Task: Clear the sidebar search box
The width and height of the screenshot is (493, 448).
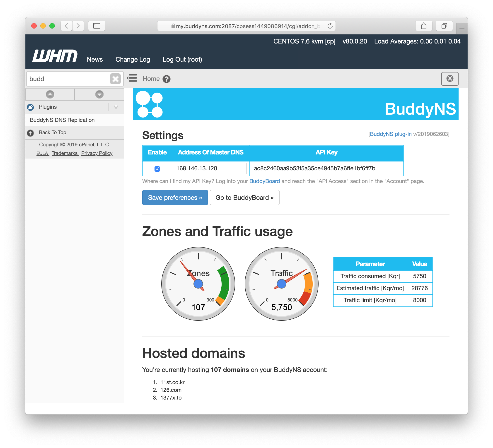Action: tap(115, 79)
